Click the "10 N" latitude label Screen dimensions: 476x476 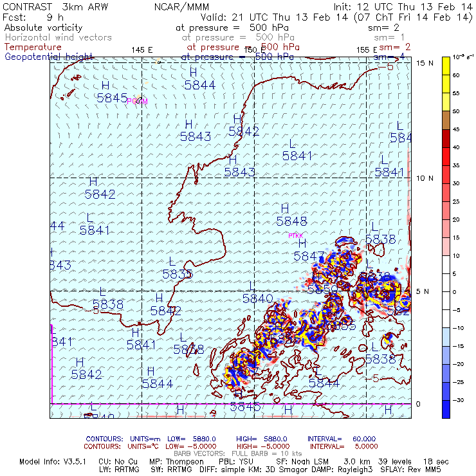(x=425, y=178)
